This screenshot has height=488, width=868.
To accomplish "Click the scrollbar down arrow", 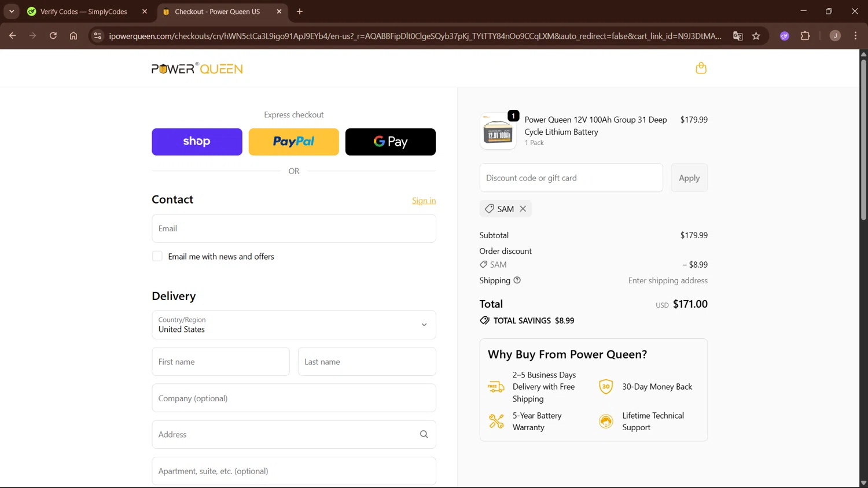I will (x=863, y=483).
